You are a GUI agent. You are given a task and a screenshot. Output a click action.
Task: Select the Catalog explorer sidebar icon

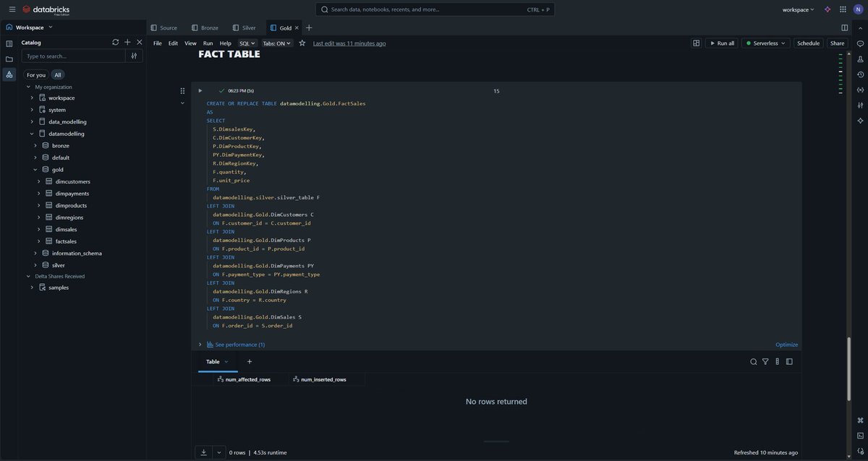tap(9, 74)
